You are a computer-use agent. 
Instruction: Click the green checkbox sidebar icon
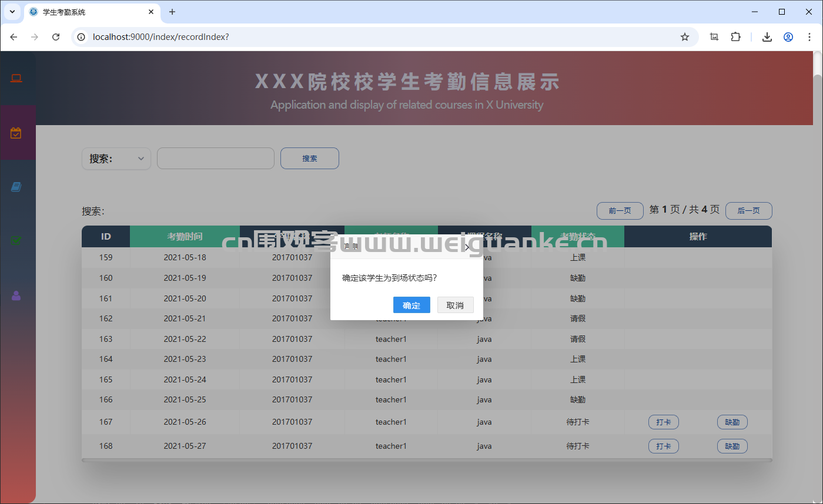pos(16,240)
